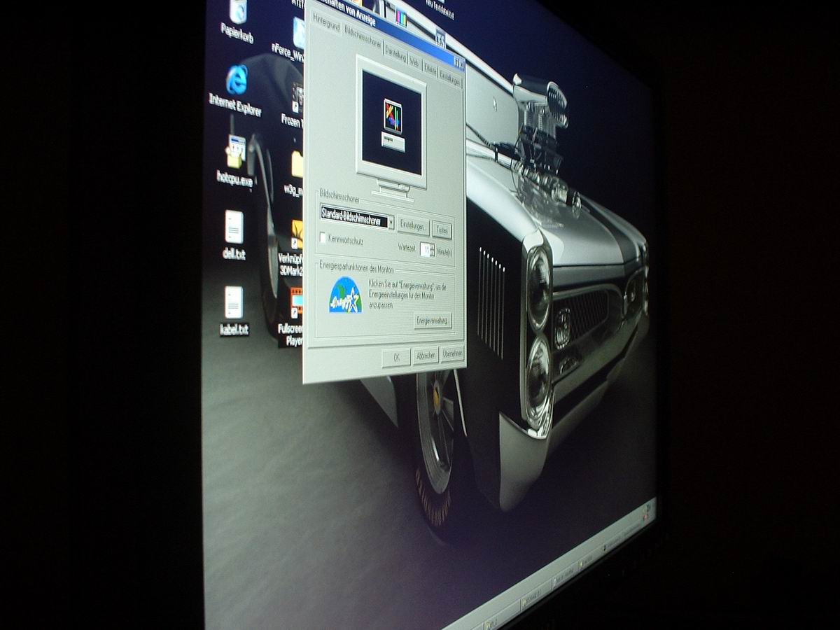Image resolution: width=840 pixels, height=630 pixels.
Task: Click the Einstellungen button beside the screensaver dropdown
Action: coord(413,227)
